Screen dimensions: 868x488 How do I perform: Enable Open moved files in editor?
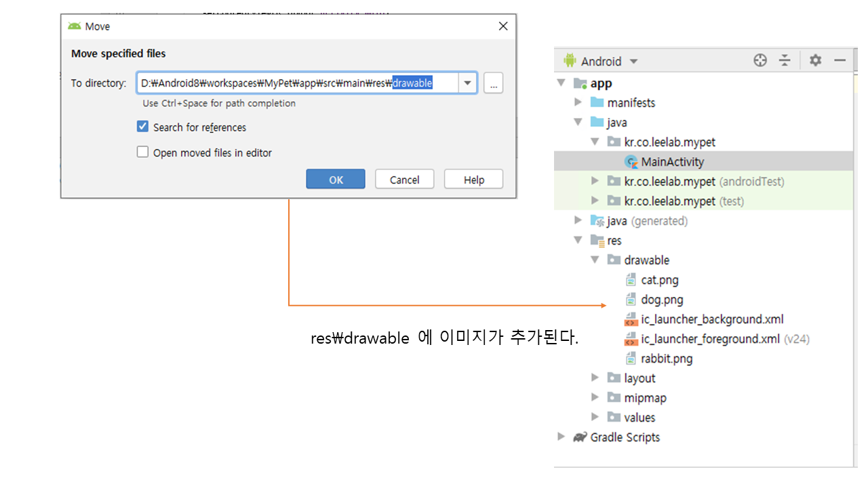[142, 152]
